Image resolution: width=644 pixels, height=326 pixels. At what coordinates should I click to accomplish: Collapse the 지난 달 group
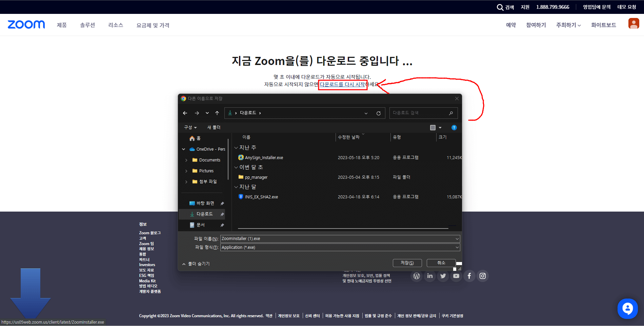tap(236, 187)
